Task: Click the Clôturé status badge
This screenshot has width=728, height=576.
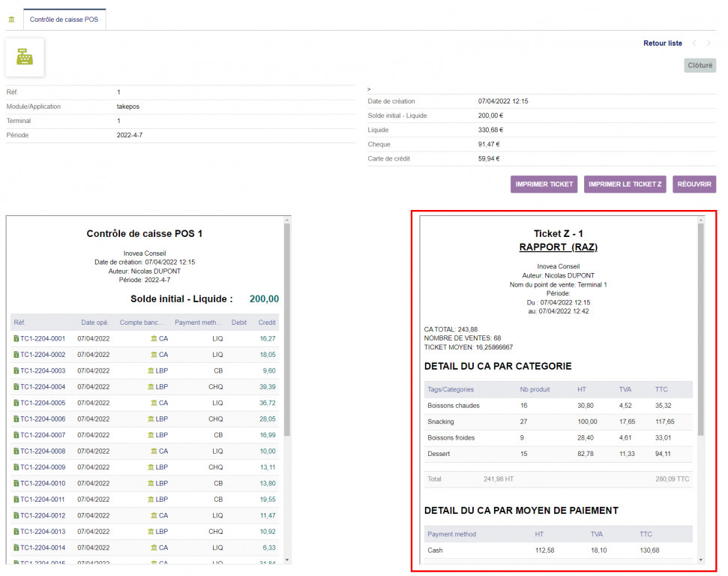Action: (700, 66)
